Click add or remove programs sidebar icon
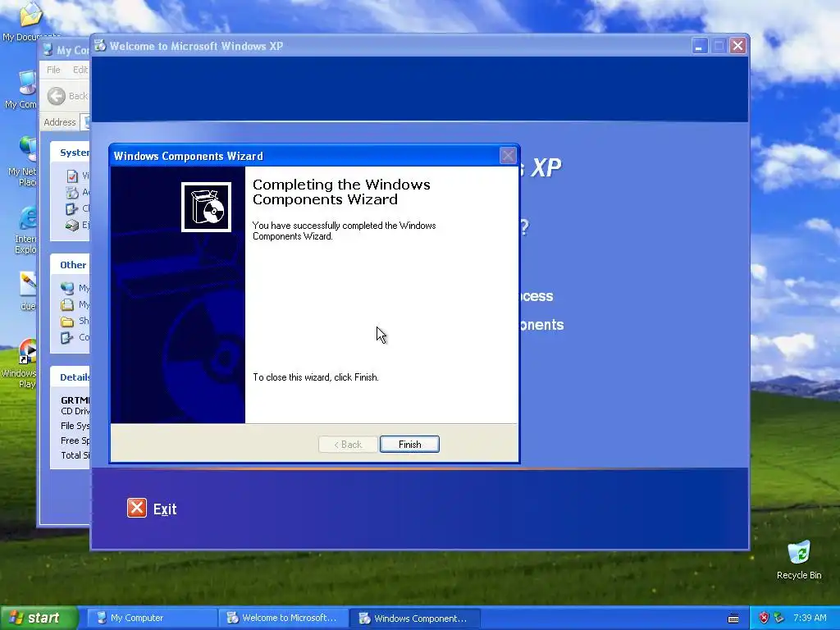Viewport: 840px width, 630px height. point(72,192)
